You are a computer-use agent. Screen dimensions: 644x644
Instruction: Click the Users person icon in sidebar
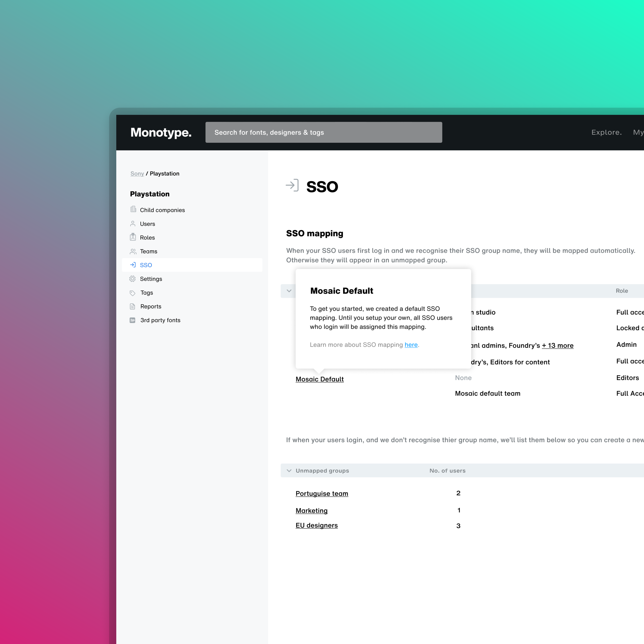pos(133,224)
